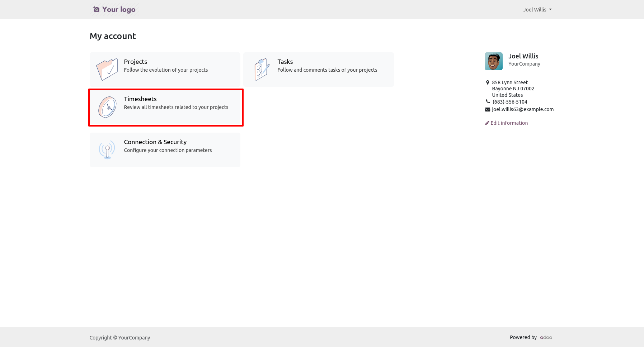Screen dimensions: 644x347
Task: Click the phone icon beside the phone number
Action: (x=488, y=101)
